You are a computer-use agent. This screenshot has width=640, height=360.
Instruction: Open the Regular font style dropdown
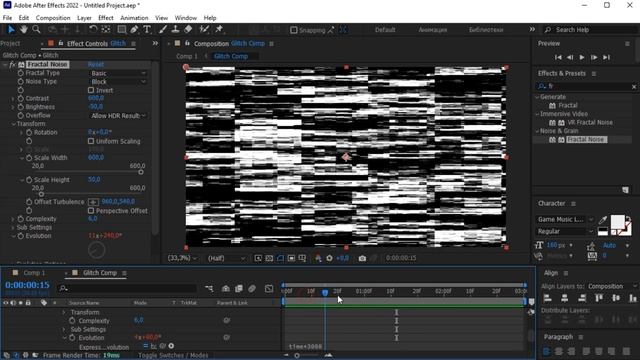(565, 231)
